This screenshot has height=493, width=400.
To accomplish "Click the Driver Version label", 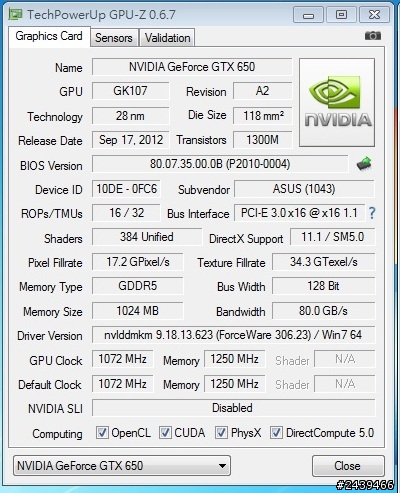I will pyautogui.click(x=50, y=336).
